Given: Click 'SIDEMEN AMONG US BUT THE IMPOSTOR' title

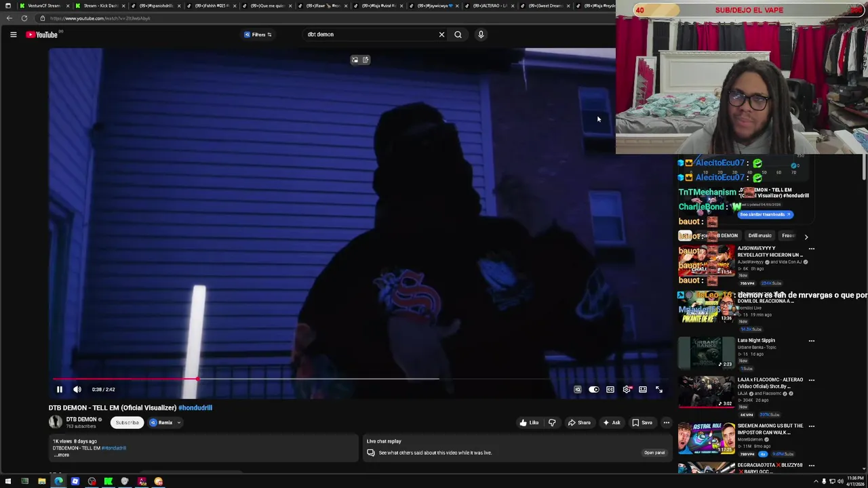Looking at the screenshot, I should (x=770, y=429).
